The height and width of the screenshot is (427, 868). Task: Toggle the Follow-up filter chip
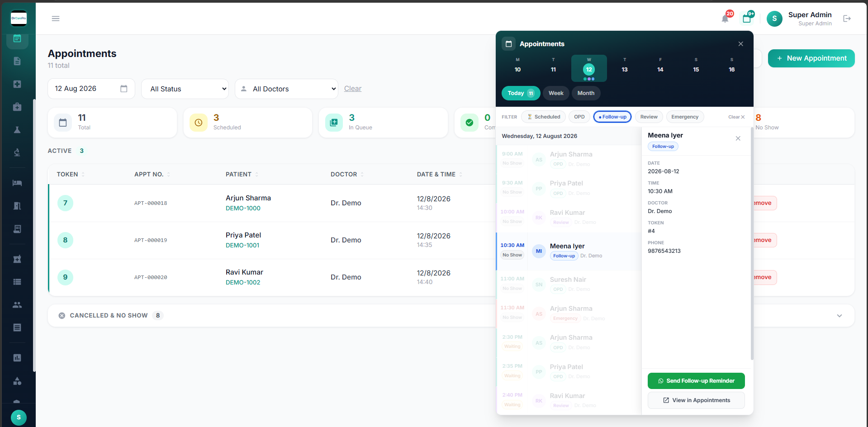pyautogui.click(x=612, y=117)
